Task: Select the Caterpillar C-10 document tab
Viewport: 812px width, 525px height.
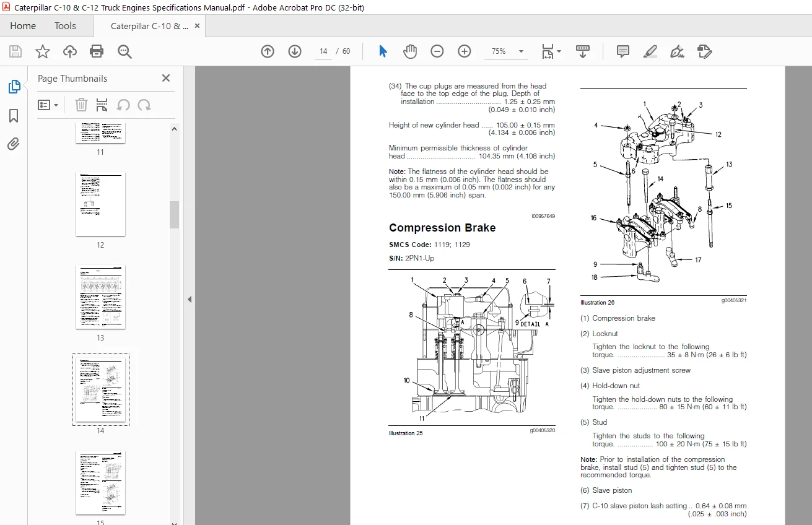Action: click(x=150, y=26)
